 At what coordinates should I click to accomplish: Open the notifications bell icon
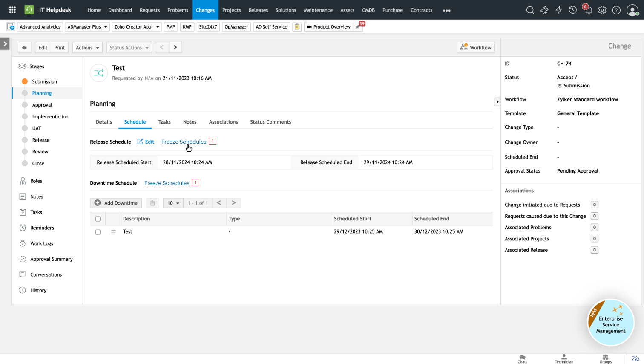[588, 10]
